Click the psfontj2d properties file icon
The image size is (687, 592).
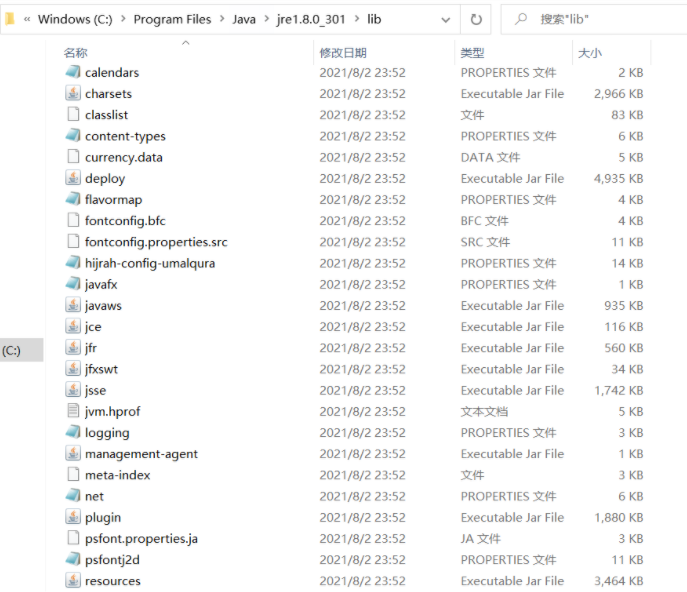click(73, 559)
